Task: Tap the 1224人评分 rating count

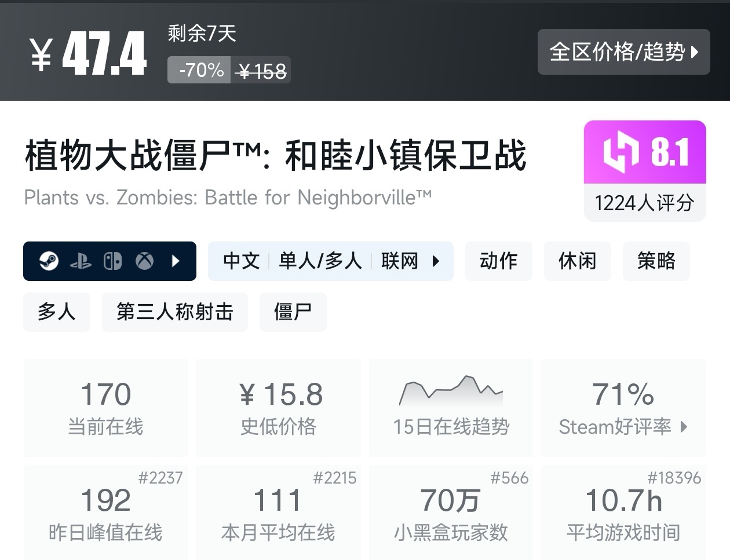Action: 644,203
